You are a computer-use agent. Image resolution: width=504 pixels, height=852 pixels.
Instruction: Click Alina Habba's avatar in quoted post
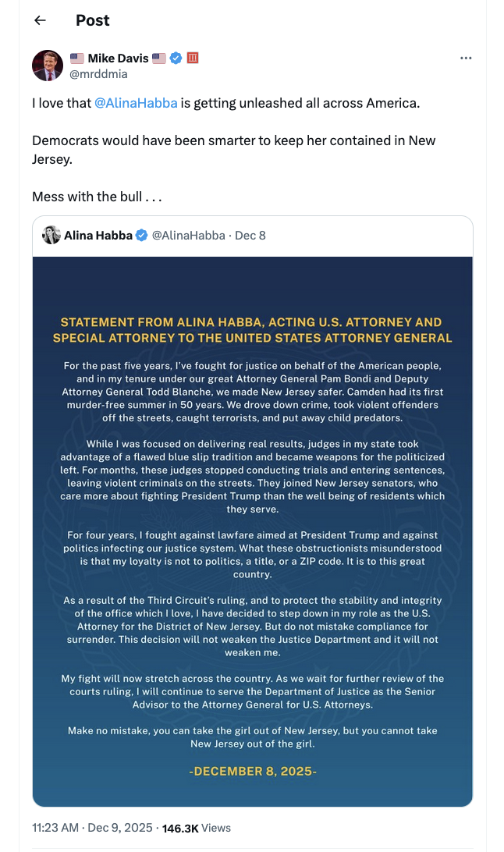[x=51, y=235]
